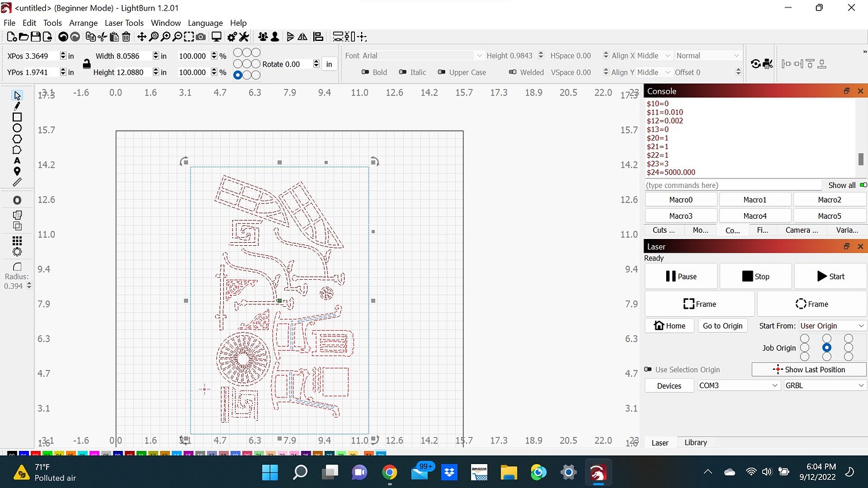
Task: Select the Draw Lines pencil tool
Action: point(17,106)
